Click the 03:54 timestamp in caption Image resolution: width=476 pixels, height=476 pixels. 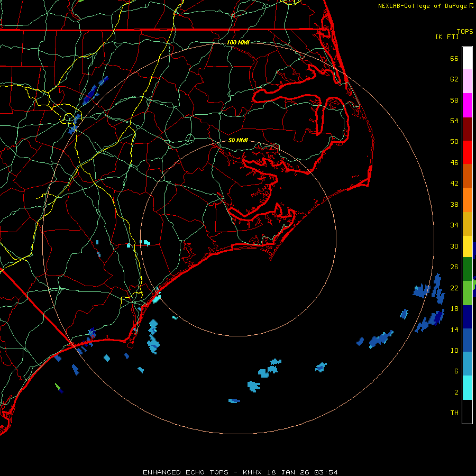coord(326,472)
